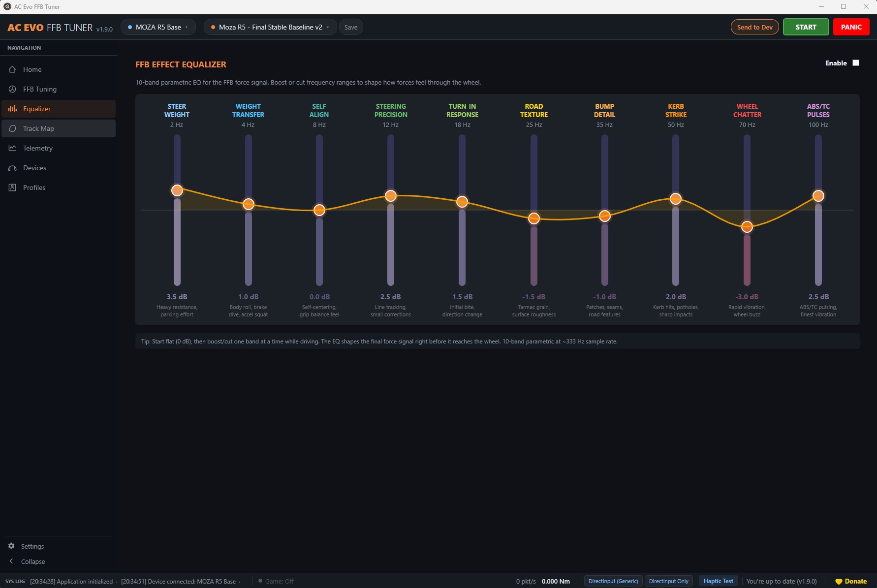Click the ABS/TC Pulses 100 Hz slider handle

pyautogui.click(x=818, y=196)
